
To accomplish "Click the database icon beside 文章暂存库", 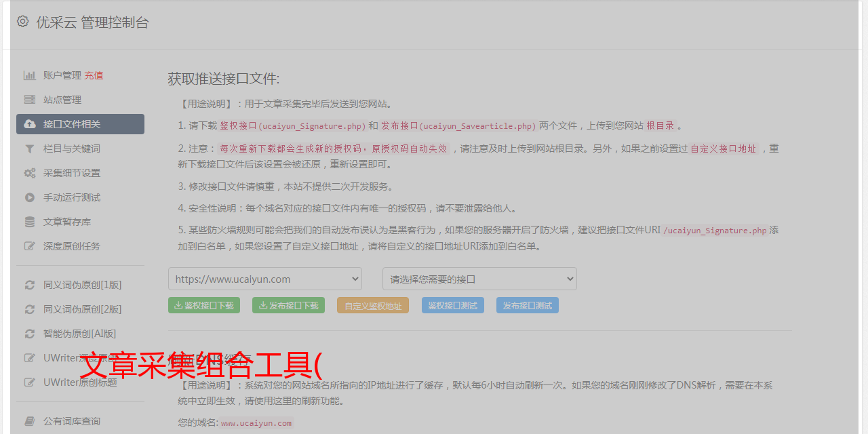I will pyautogui.click(x=30, y=222).
